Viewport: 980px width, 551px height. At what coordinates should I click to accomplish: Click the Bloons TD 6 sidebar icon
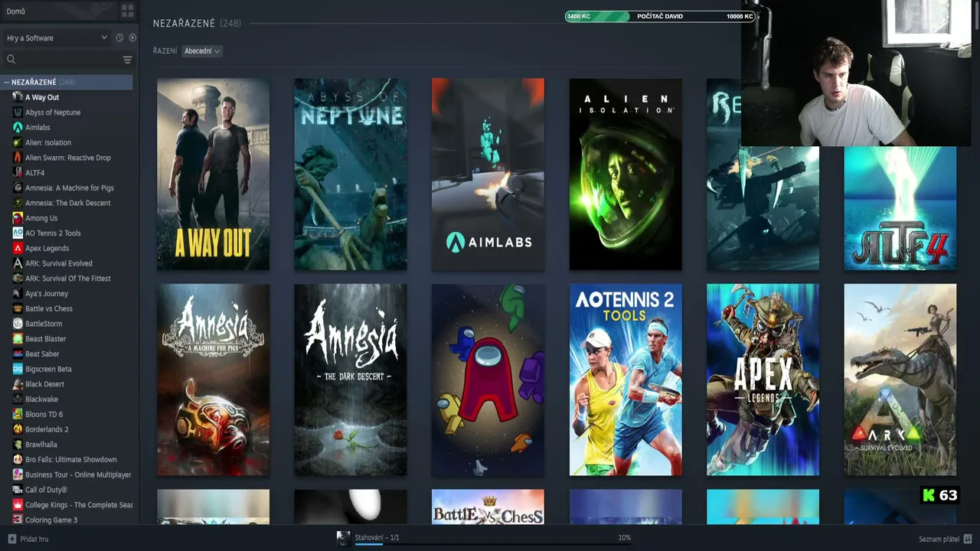[x=18, y=414]
